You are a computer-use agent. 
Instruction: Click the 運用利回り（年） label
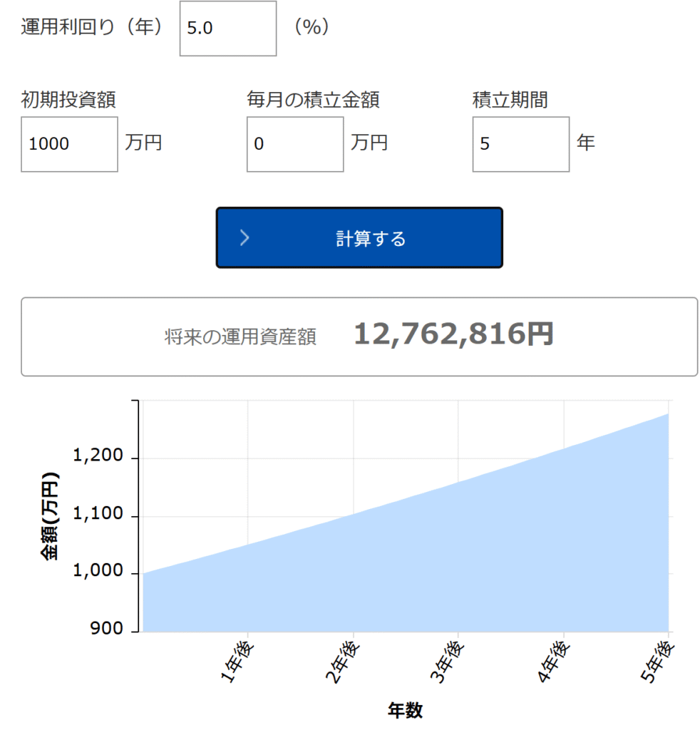coord(93,28)
